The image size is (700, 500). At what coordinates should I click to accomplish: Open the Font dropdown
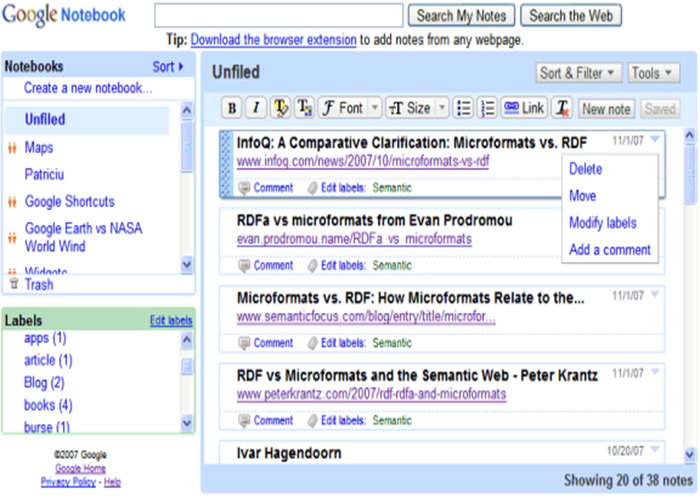(x=350, y=108)
